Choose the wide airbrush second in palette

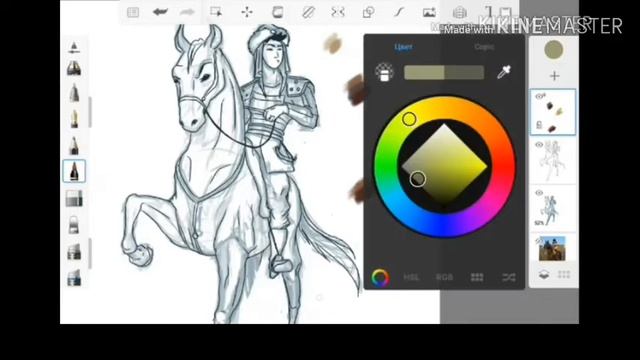tap(74, 68)
